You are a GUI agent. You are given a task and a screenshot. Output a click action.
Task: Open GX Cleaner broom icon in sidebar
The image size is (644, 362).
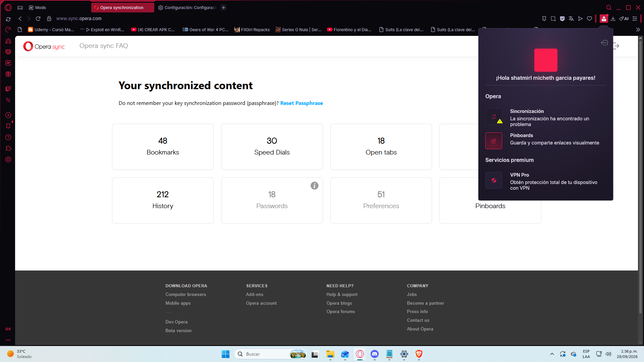pyautogui.click(x=8, y=41)
